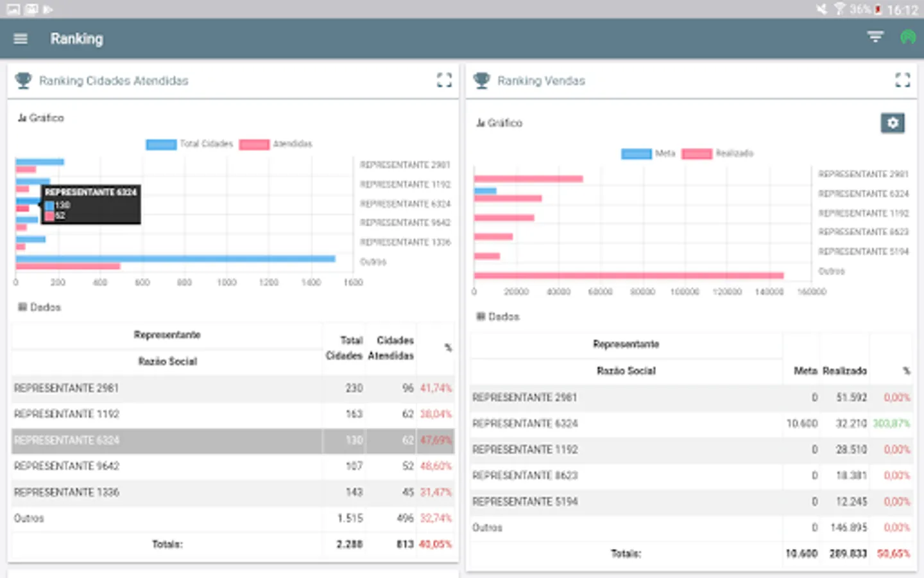Click the Realizado column header in Vendas table

point(844,371)
